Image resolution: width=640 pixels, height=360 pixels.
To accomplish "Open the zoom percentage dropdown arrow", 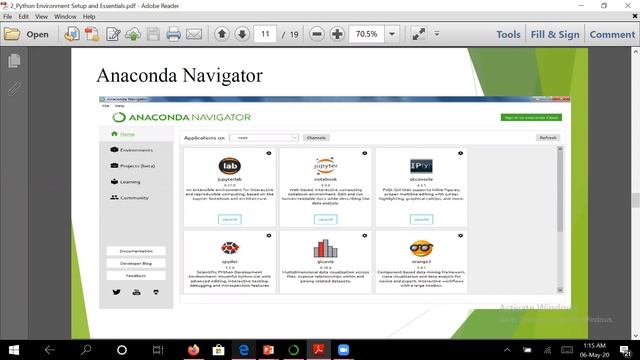I will pos(392,34).
